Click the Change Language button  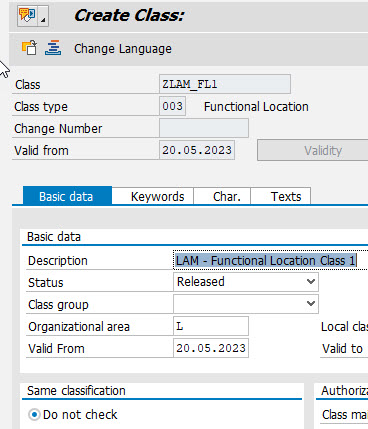tap(123, 49)
